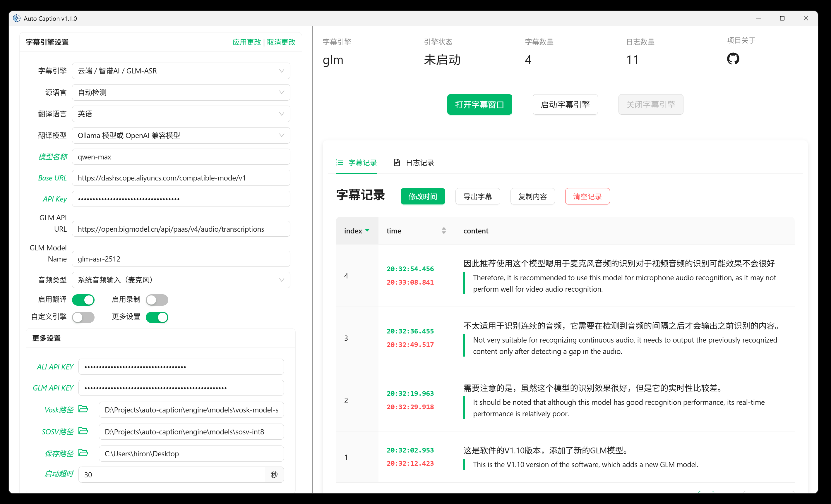Click the 应用更改 link
The height and width of the screenshot is (504, 831).
246,42
